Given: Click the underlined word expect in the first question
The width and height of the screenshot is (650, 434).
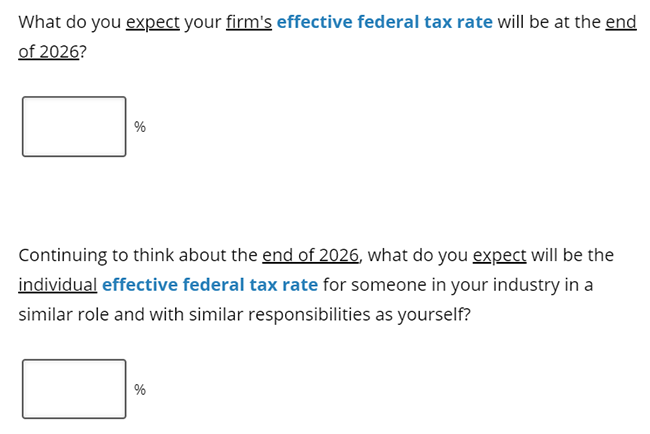Looking at the screenshot, I should coord(153,23).
